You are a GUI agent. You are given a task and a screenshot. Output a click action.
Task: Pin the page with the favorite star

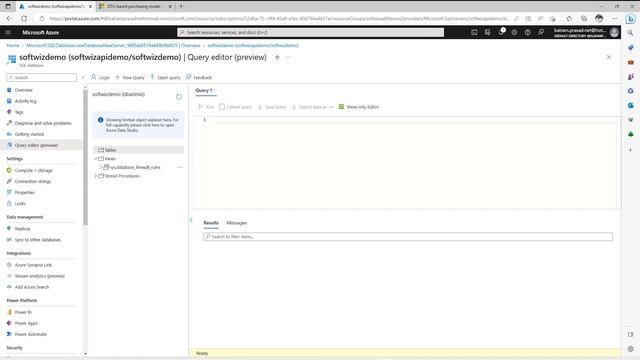click(277, 57)
